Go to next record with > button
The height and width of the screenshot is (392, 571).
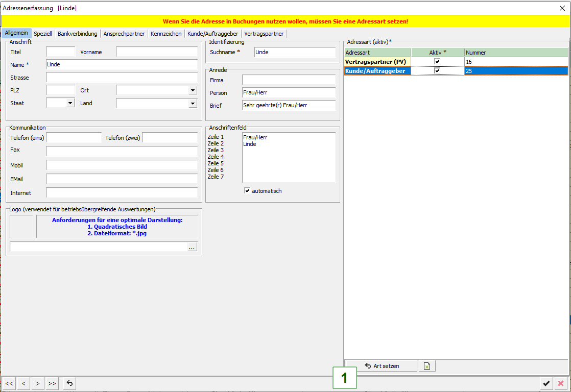tap(37, 383)
